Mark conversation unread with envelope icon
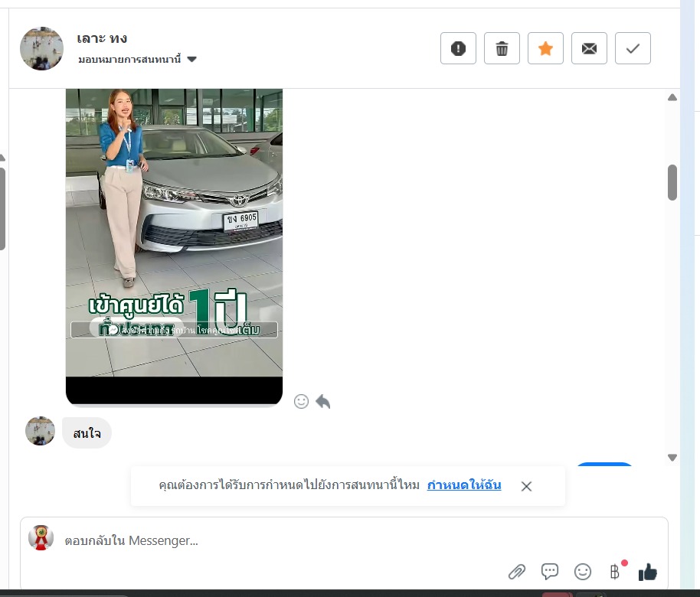Image resolution: width=700 pixels, height=597 pixels. pos(589,49)
